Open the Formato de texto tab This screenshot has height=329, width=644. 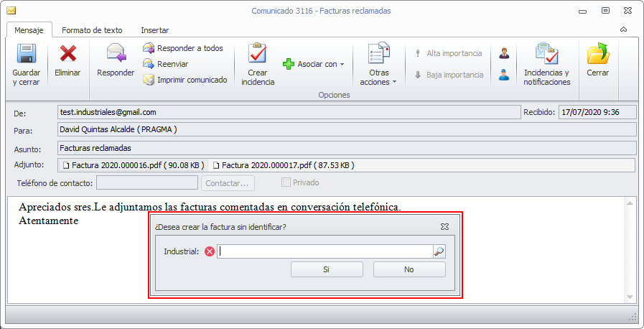click(92, 30)
